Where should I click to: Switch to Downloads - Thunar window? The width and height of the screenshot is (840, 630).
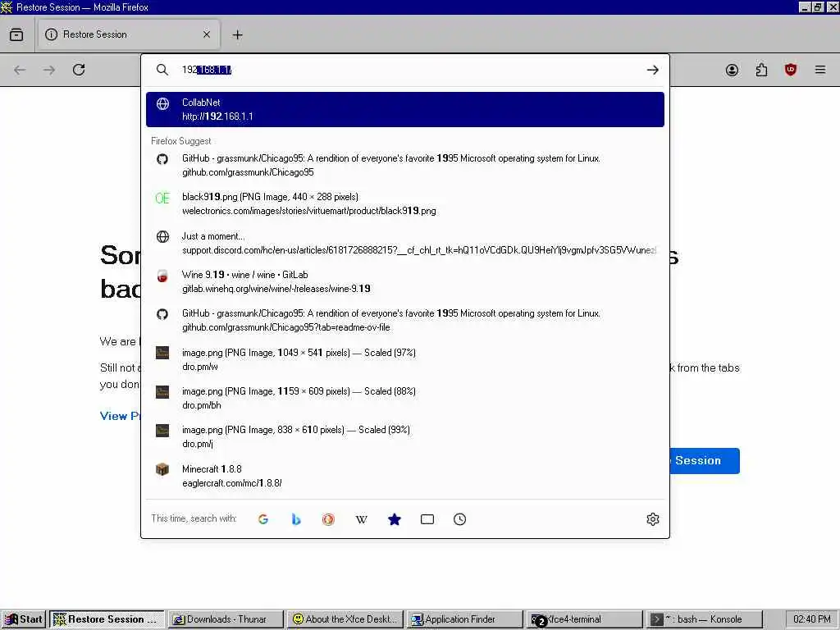(x=225, y=619)
